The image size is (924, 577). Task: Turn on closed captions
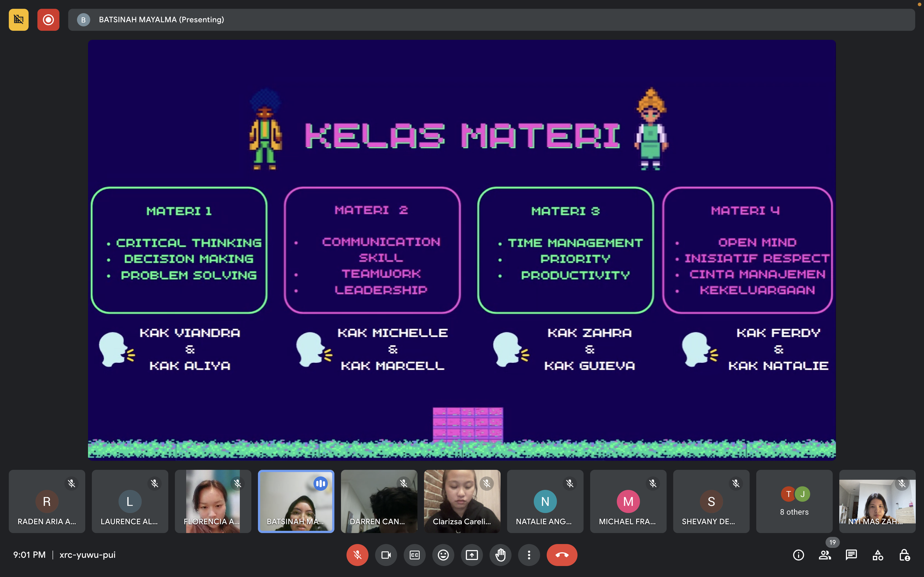pyautogui.click(x=414, y=555)
